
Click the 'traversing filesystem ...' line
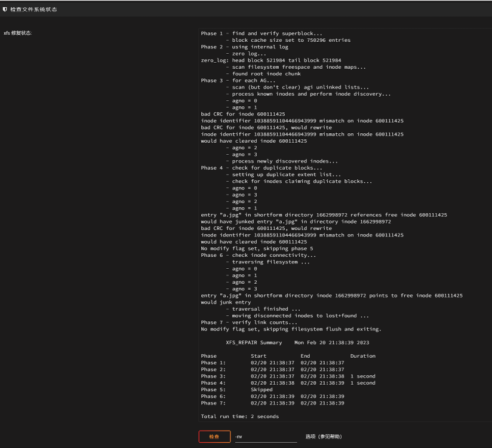pyautogui.click(x=271, y=262)
